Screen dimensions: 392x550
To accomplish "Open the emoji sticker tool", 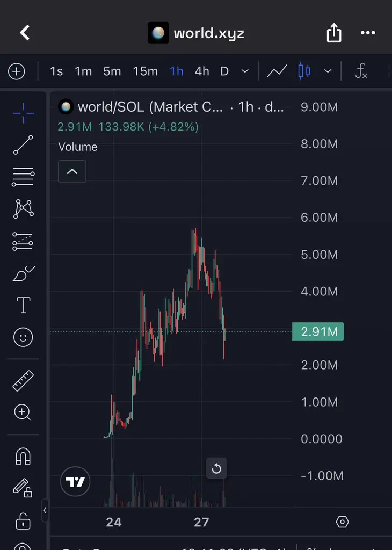I will [x=23, y=337].
